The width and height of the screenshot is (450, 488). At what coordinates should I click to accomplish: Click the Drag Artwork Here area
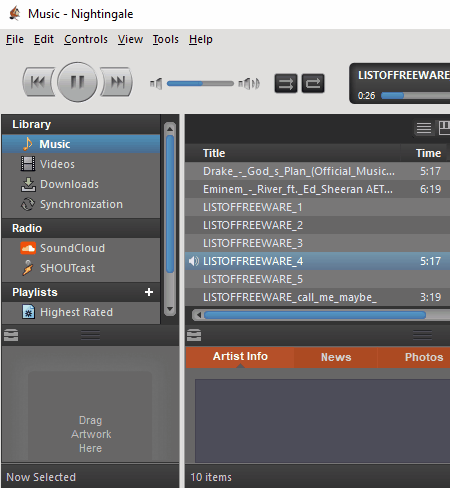click(90, 417)
